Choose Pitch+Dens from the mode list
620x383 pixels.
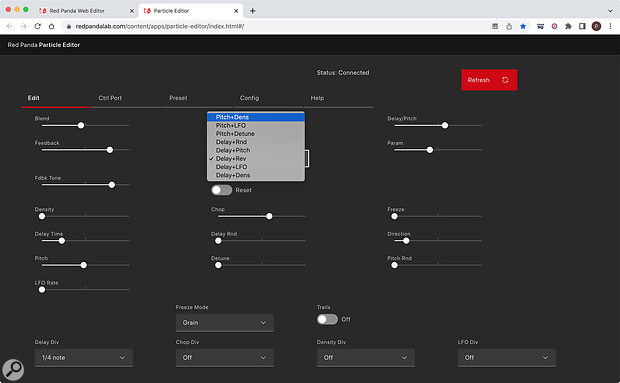tap(256, 117)
